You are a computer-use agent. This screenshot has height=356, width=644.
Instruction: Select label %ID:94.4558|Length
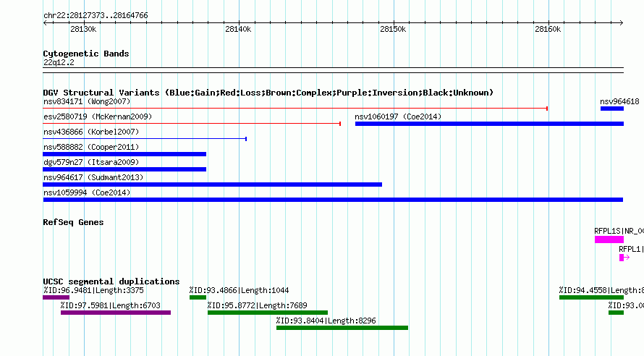point(601,290)
